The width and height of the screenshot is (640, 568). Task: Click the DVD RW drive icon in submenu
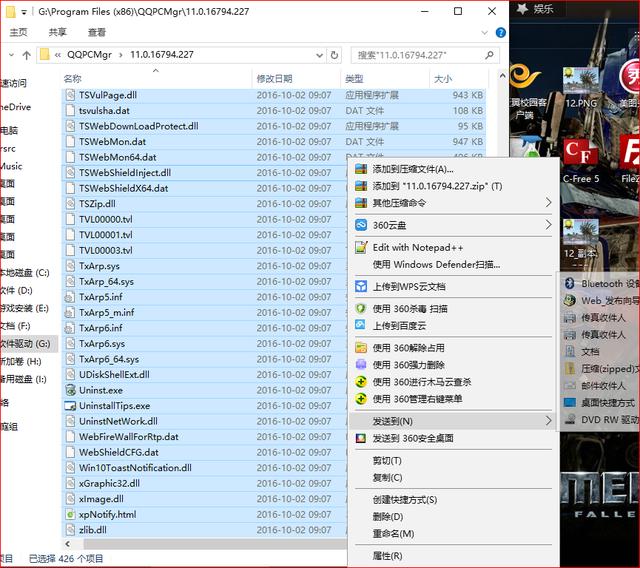coord(570,419)
